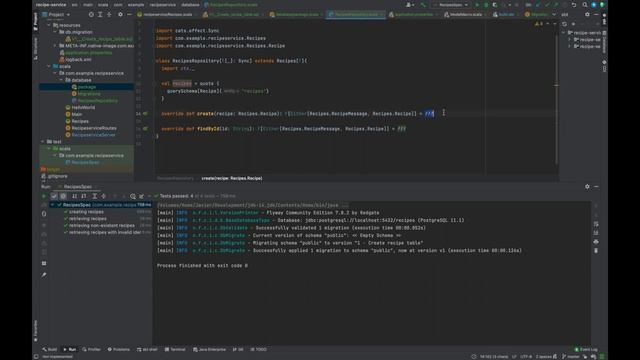Click test history clock icon in Run toolbar
The width and height of the screenshot is (640, 360).
click(133, 196)
